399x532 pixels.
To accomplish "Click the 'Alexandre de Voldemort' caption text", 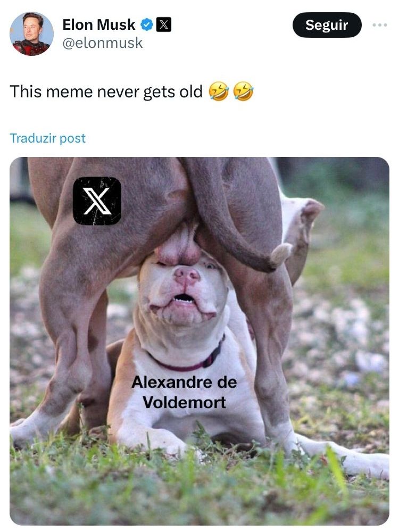I will pyautogui.click(x=184, y=392).
